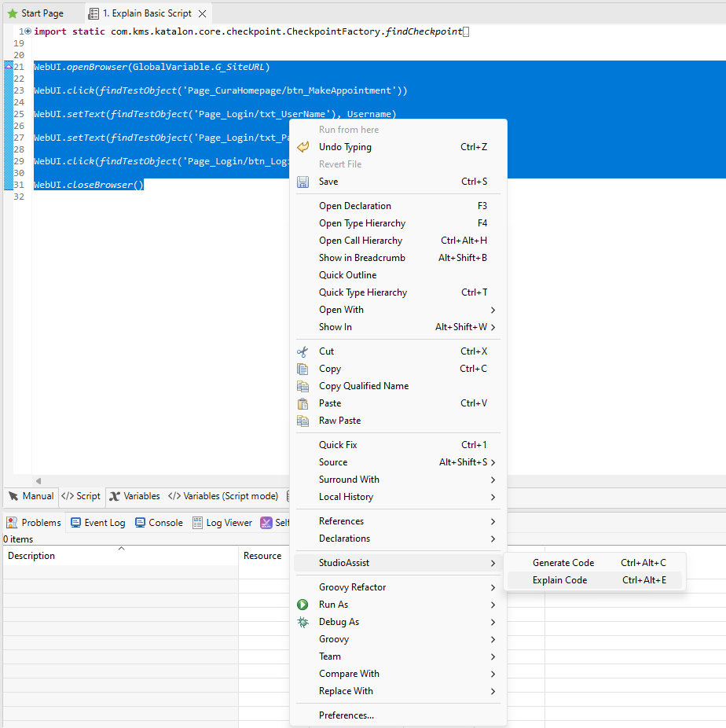Select Quick Fix menu entry
Screen dimensions: 726x728
click(x=398, y=445)
